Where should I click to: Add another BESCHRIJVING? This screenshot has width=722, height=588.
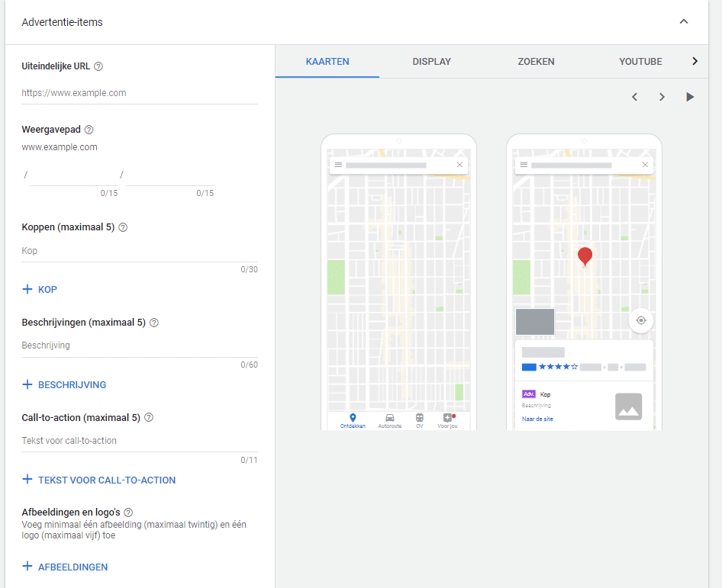click(x=64, y=384)
